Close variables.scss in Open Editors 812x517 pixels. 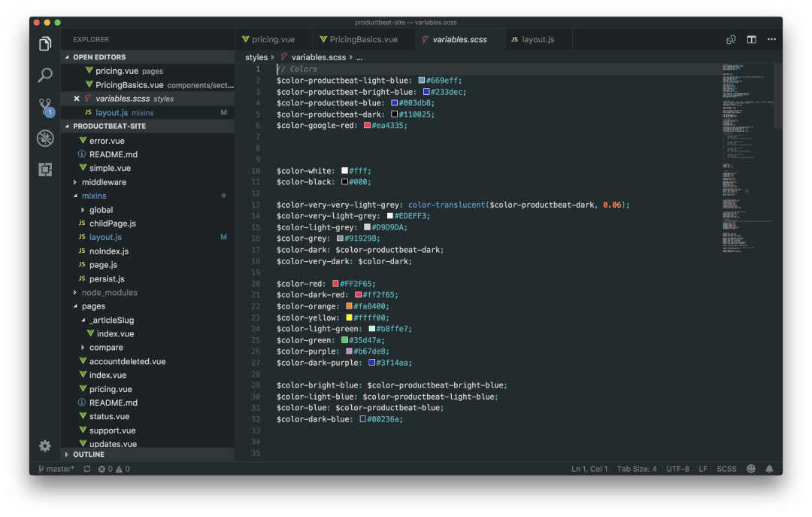click(x=77, y=99)
